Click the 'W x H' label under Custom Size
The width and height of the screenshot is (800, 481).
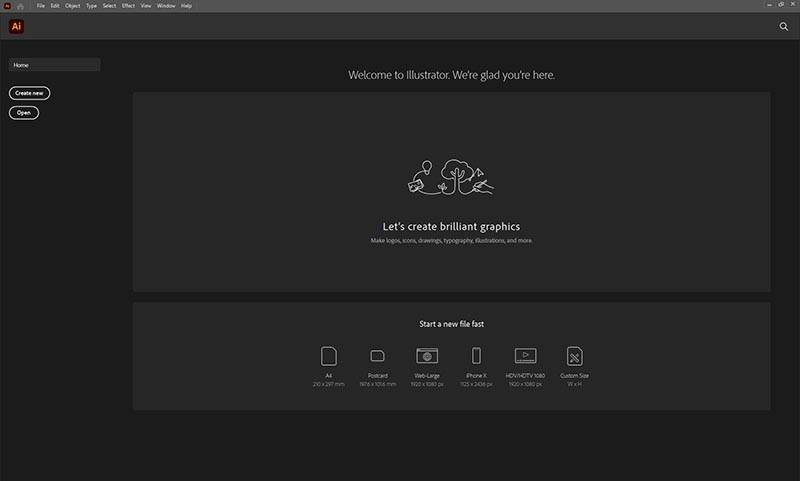tap(574, 384)
